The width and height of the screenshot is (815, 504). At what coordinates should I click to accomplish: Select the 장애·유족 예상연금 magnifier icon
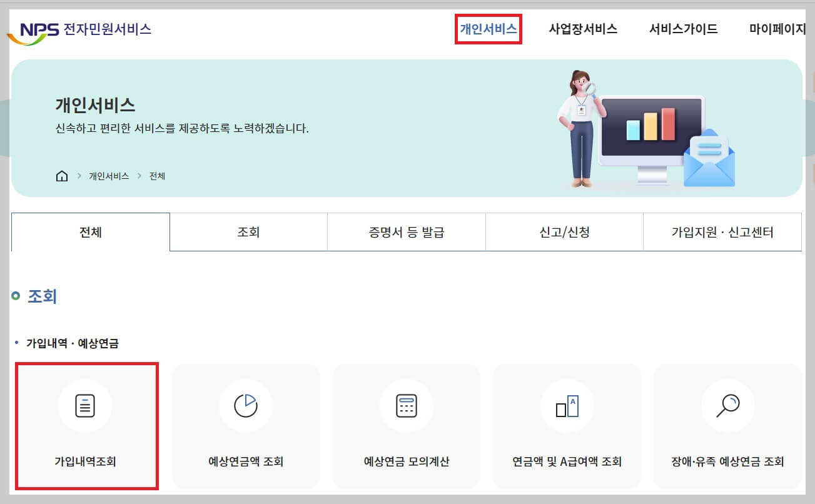click(727, 405)
